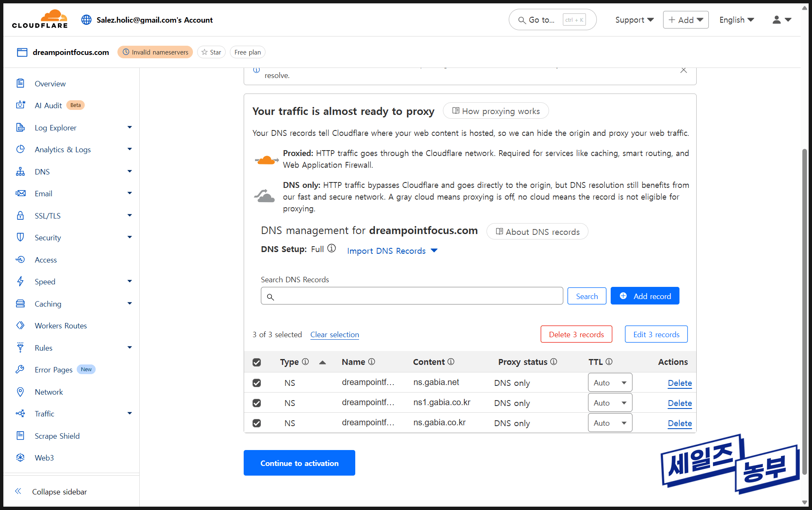Open TTL dropdown for ns.gabia.co.kr row
The width and height of the screenshot is (812, 510).
point(610,423)
